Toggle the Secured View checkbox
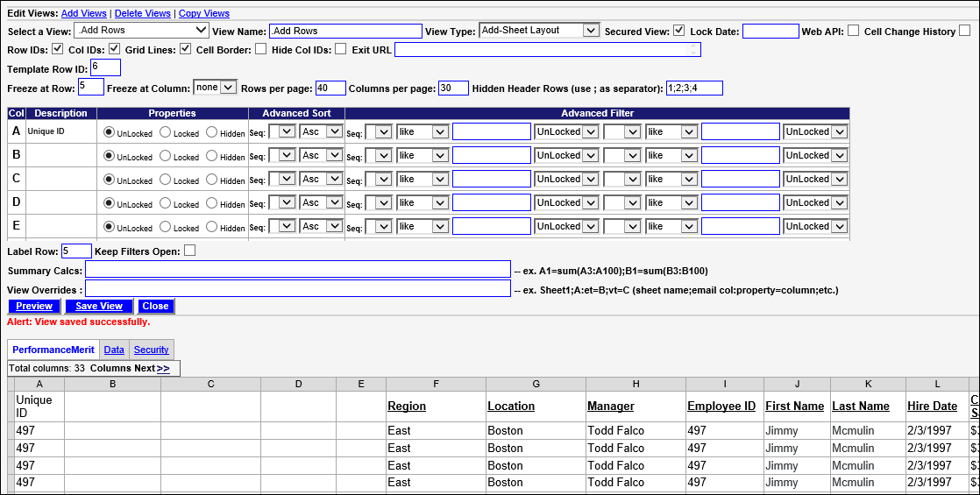 [x=678, y=32]
